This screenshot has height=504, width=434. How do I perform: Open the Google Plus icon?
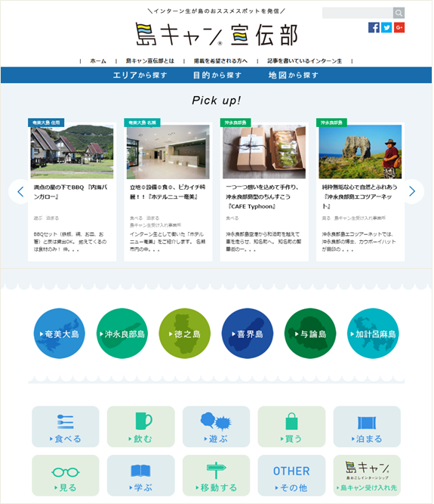click(399, 28)
